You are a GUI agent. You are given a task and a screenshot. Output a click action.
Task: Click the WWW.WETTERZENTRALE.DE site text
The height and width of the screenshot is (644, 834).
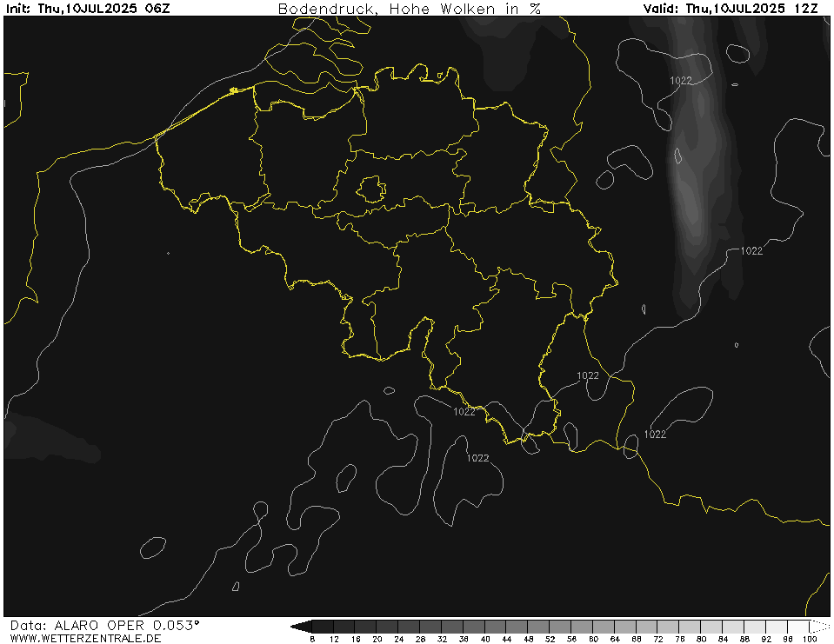point(85,638)
